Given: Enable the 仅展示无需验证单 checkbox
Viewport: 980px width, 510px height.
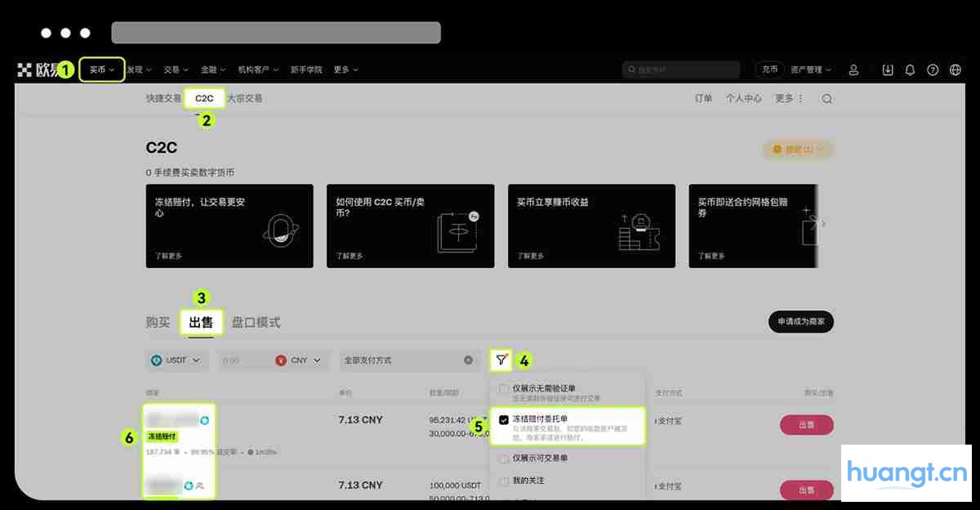Looking at the screenshot, I should [504, 387].
